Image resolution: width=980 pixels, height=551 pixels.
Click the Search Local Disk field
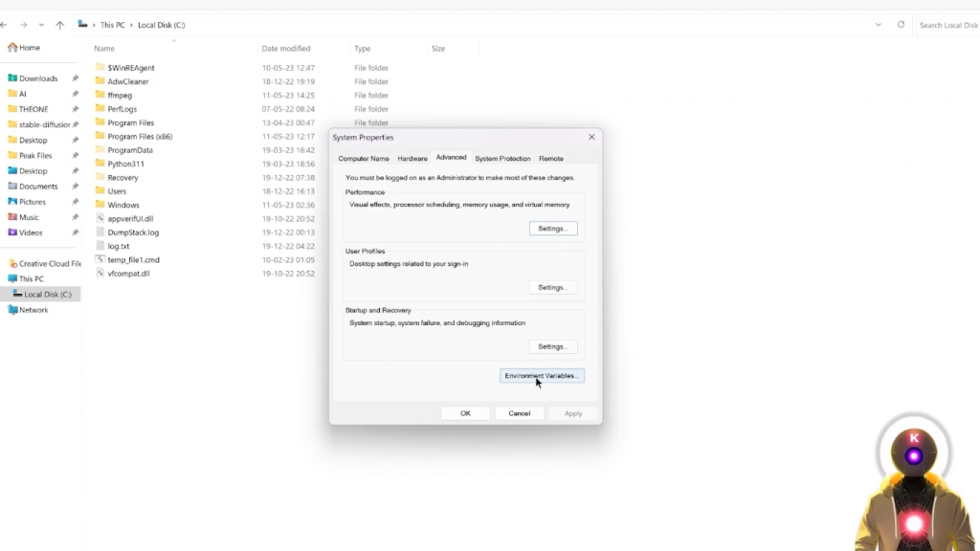point(948,25)
